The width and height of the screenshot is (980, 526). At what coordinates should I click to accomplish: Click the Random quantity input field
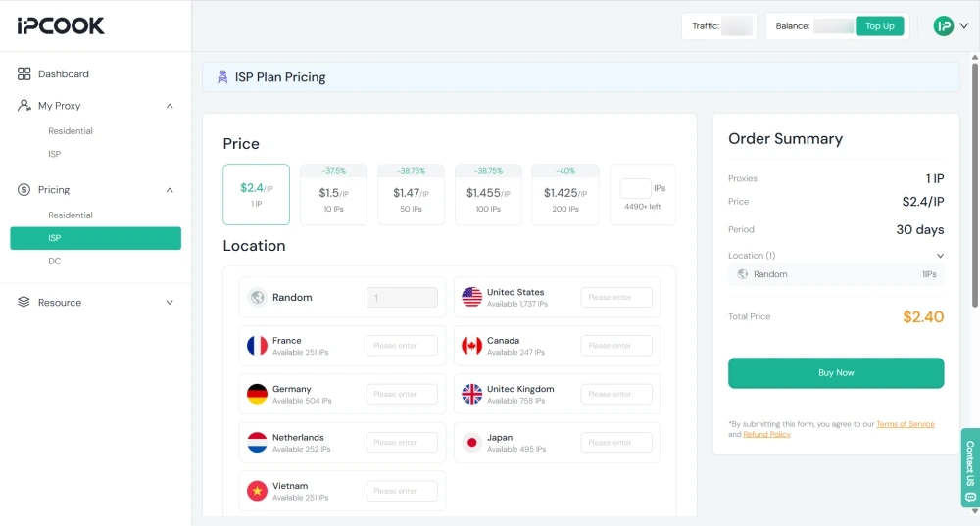tap(402, 298)
